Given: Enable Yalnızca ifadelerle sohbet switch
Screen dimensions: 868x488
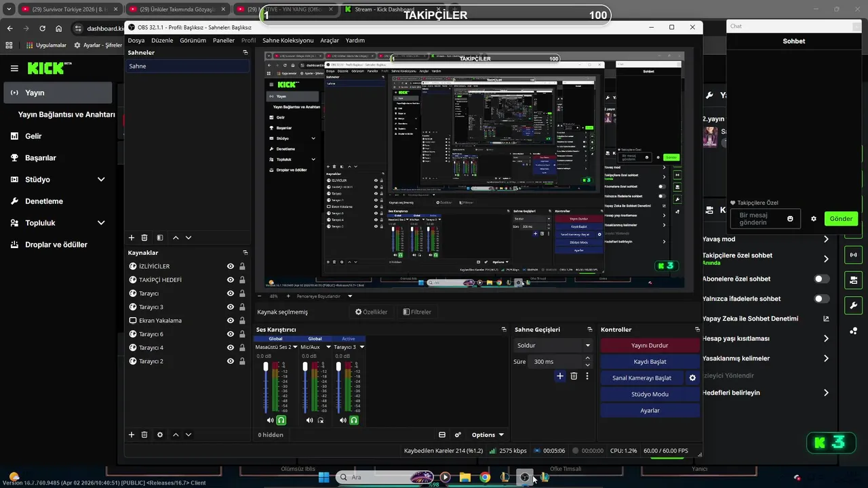Looking at the screenshot, I should click(822, 299).
